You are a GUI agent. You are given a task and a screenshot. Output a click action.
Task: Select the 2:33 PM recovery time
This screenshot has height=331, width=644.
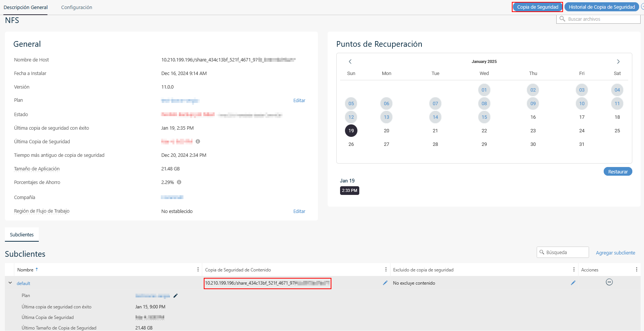pos(349,190)
